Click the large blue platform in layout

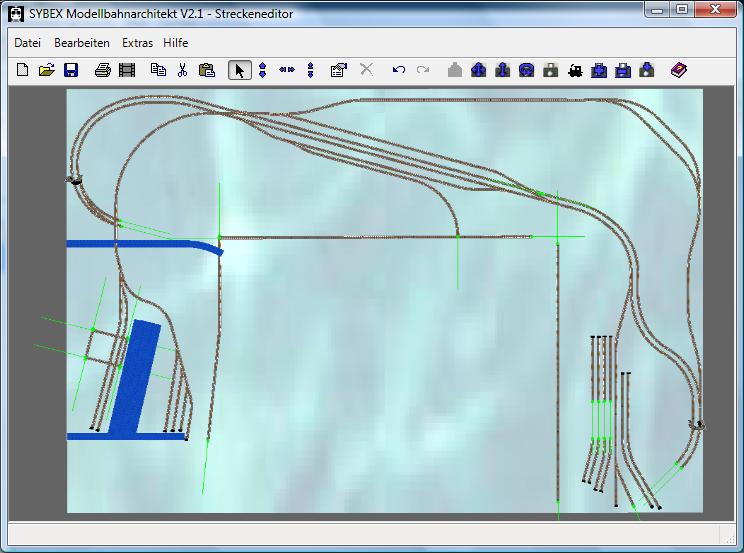pos(134,378)
